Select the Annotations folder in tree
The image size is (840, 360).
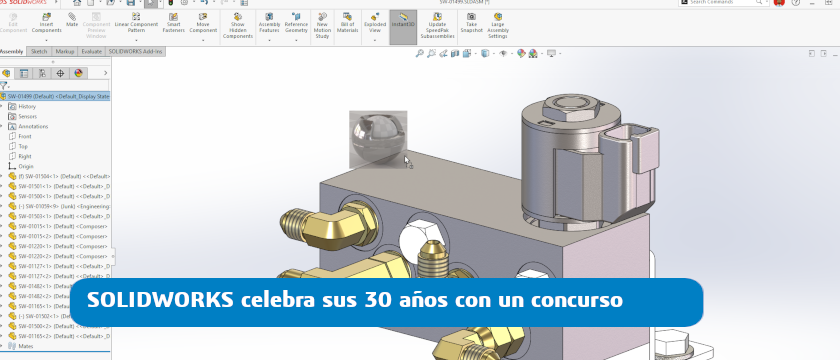click(x=33, y=126)
